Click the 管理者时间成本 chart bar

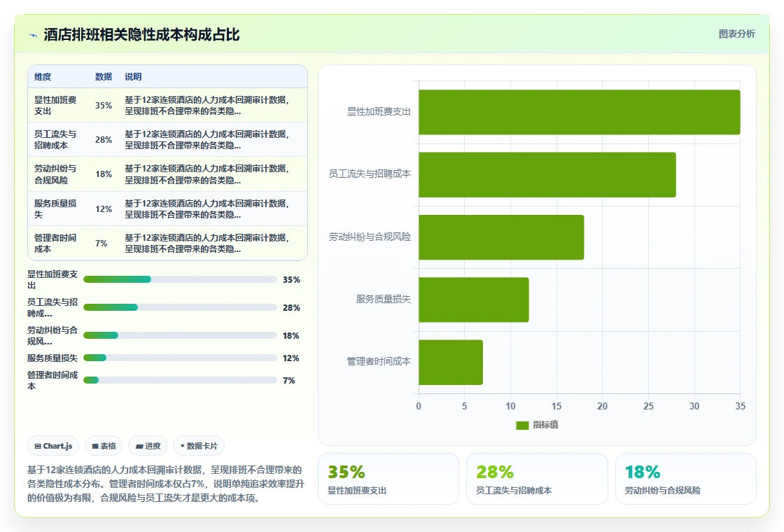(x=451, y=362)
